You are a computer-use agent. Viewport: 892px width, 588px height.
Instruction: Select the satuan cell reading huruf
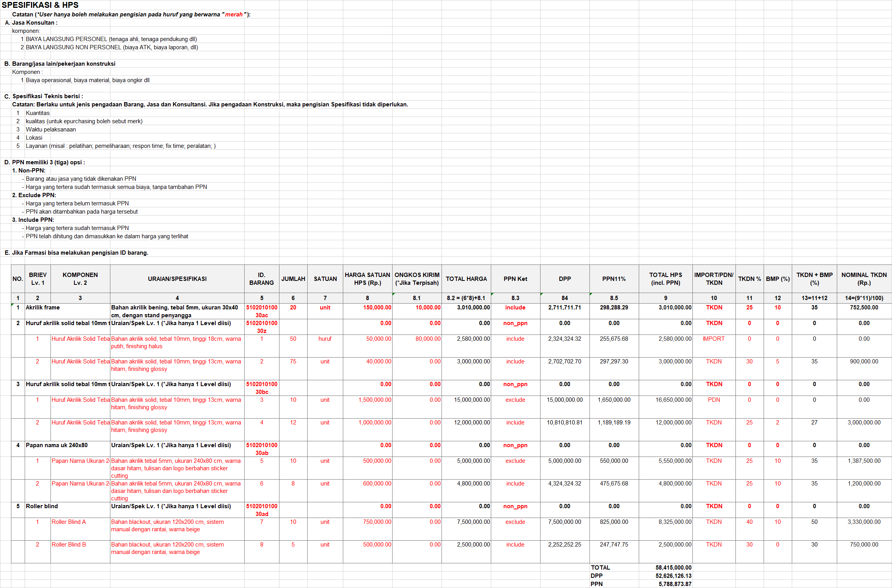tap(325, 339)
